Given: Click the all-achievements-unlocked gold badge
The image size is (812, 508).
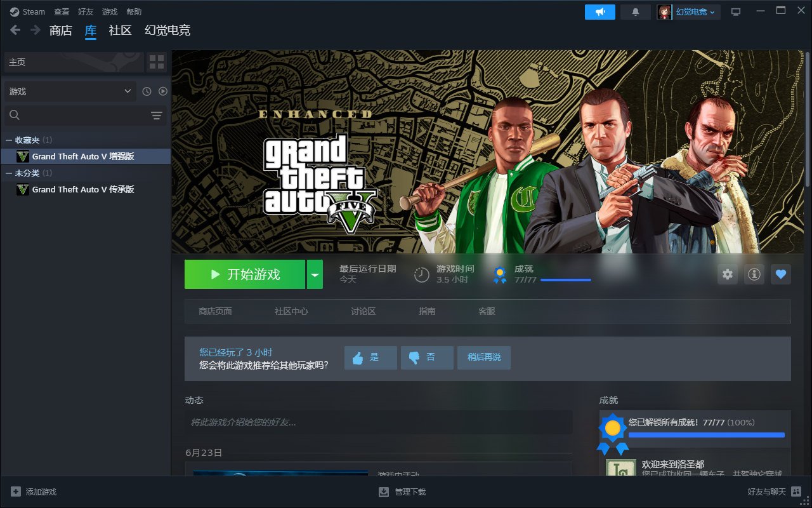Looking at the screenshot, I should pos(613,434).
